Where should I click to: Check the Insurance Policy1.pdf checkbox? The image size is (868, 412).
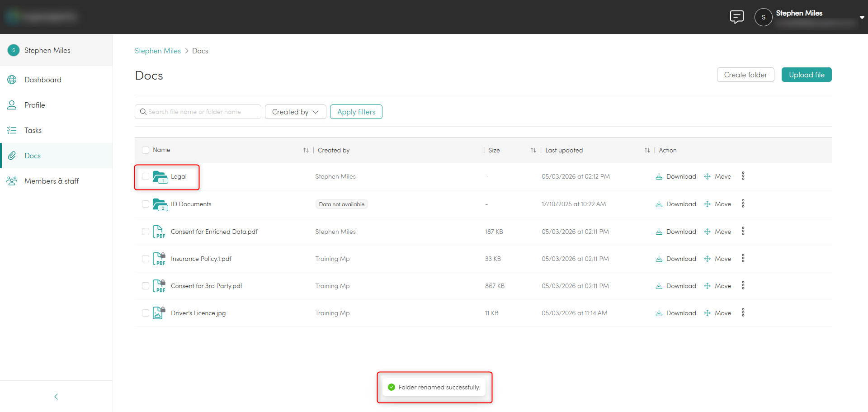pos(146,259)
